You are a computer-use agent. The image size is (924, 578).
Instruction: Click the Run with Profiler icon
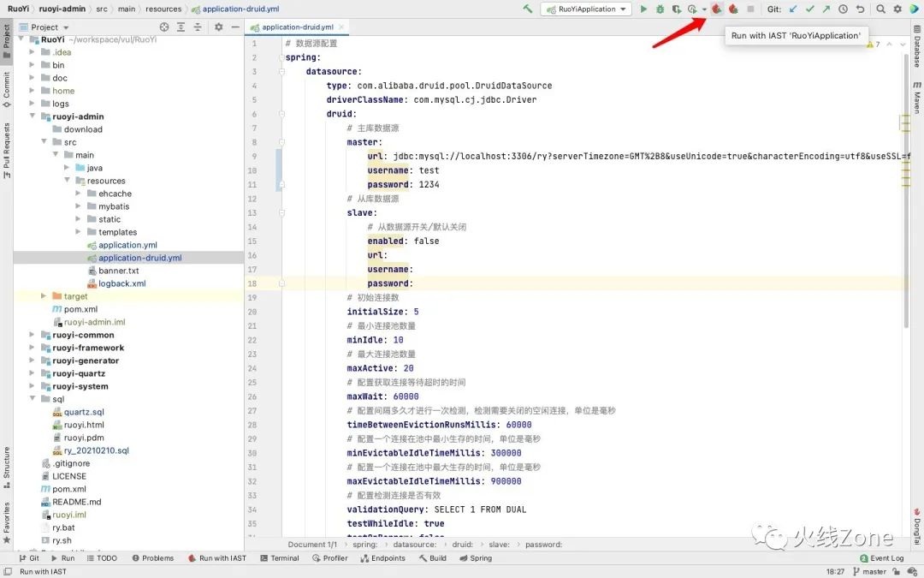(x=692, y=9)
